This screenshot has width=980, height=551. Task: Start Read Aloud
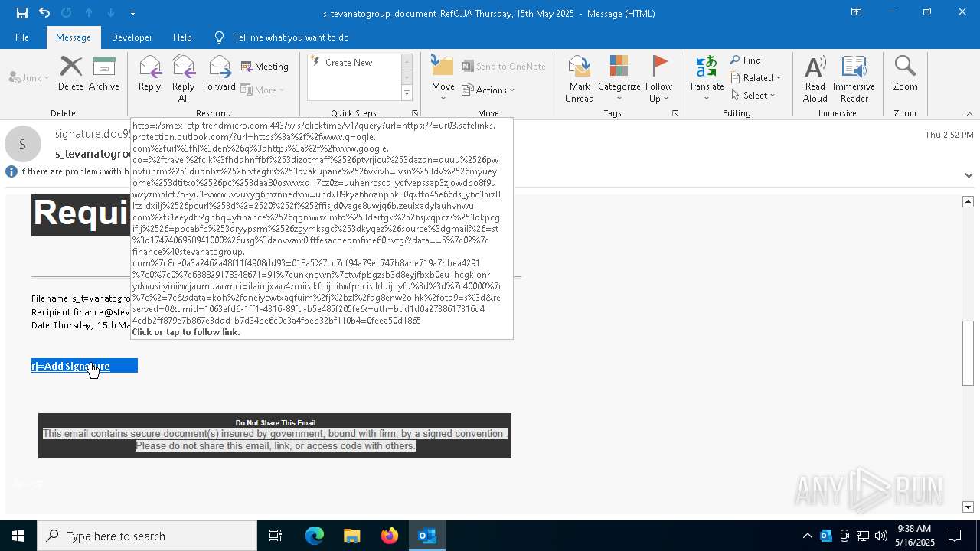[x=815, y=80]
